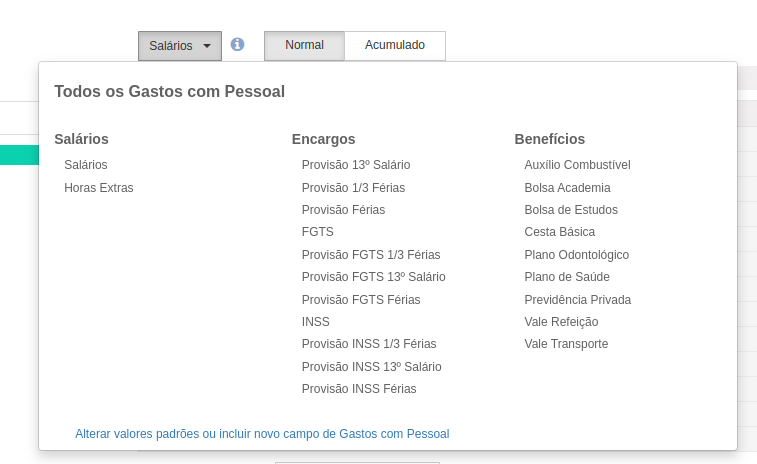Select Bolsa de Estudos option
Image resolution: width=757 pixels, height=464 pixels.
(x=571, y=210)
